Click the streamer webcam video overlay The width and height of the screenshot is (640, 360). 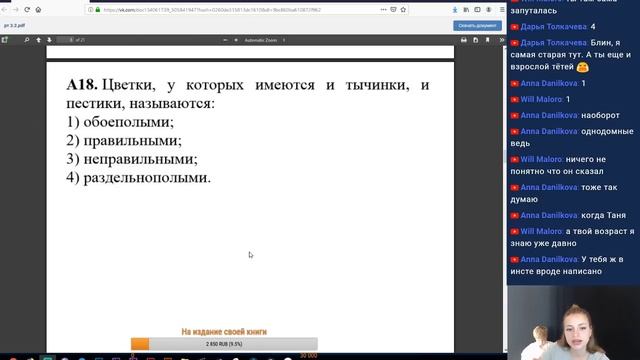click(x=573, y=322)
